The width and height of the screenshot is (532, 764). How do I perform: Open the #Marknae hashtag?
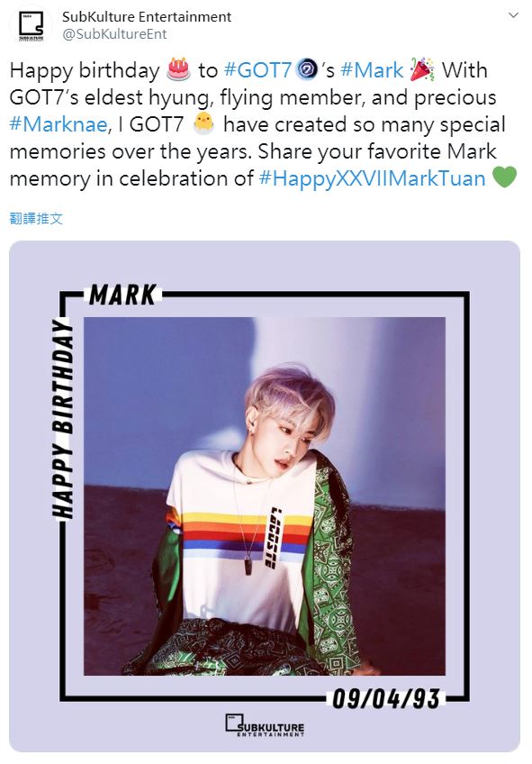(x=59, y=124)
